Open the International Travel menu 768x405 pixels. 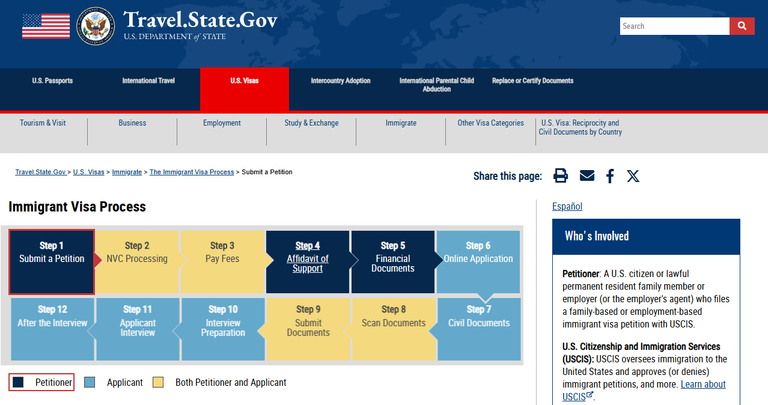pyautogui.click(x=148, y=81)
